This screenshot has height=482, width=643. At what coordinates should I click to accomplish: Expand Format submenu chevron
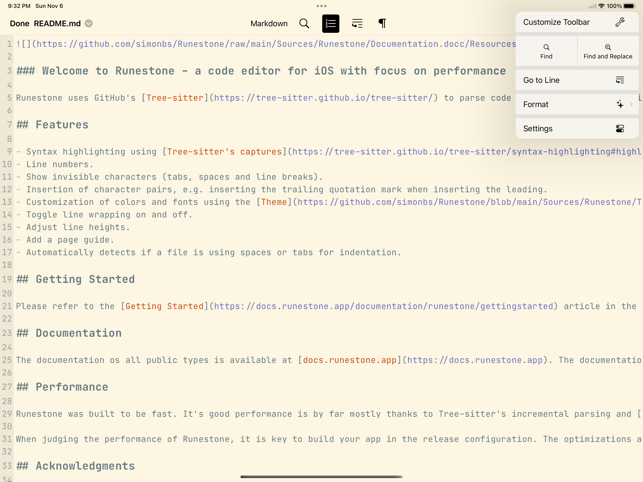point(631,104)
